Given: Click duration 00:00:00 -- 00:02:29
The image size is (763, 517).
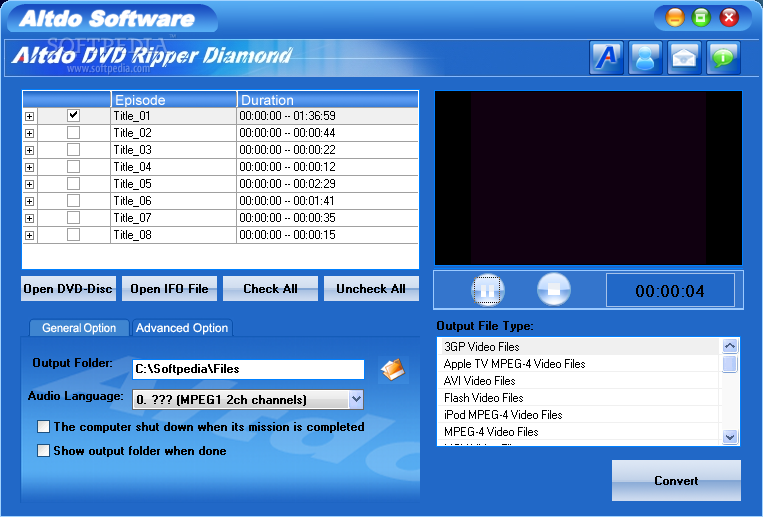Looking at the screenshot, I should (287, 184).
